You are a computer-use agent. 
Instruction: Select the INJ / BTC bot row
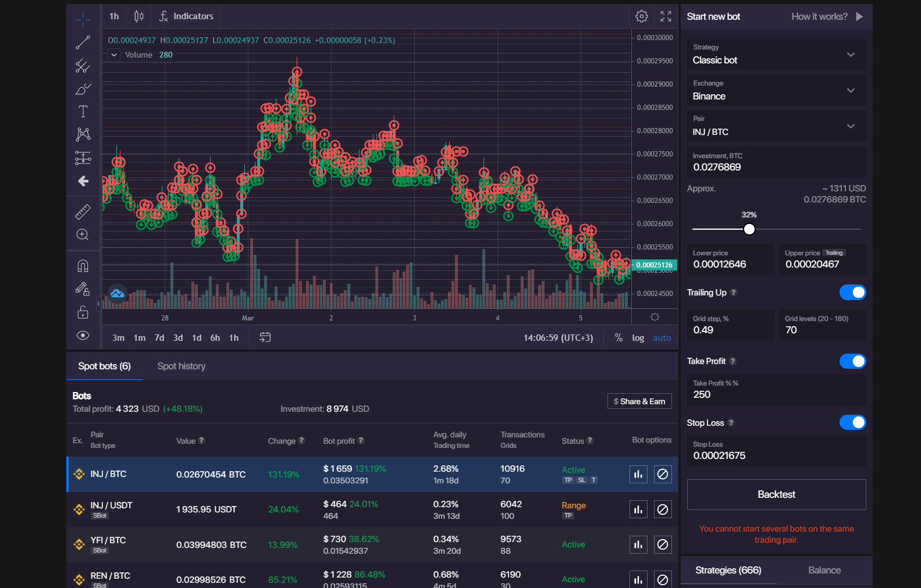372,474
